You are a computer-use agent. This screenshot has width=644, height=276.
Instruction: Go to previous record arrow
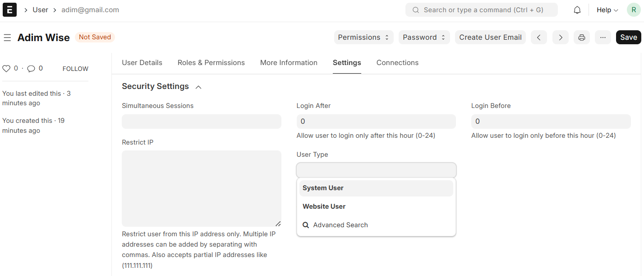pos(538,37)
